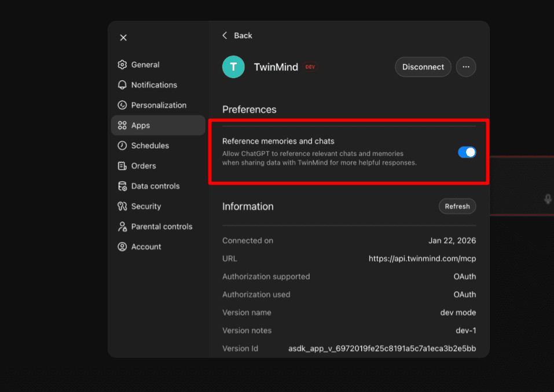Viewport: 554px width, 392px height.
Task: Select the Apps menu entry
Action: (145, 125)
